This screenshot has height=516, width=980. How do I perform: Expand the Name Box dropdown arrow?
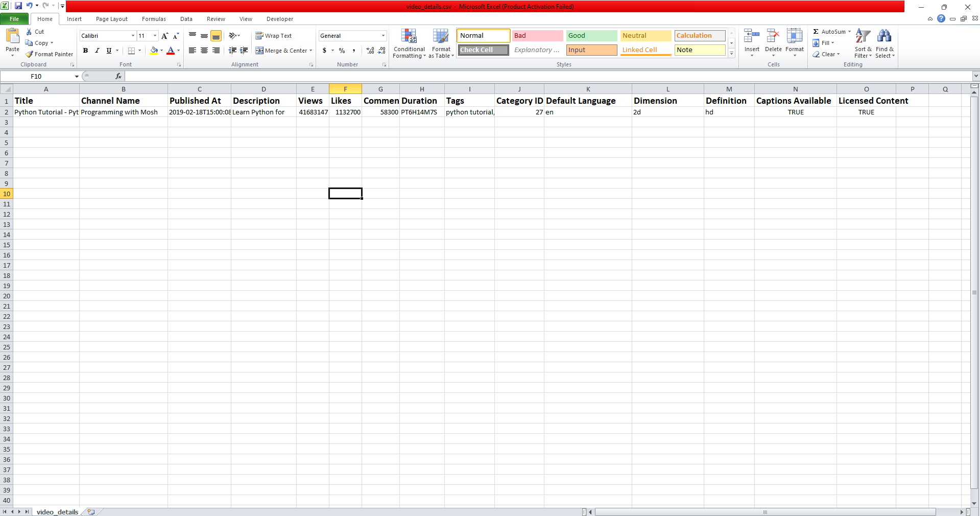point(77,77)
